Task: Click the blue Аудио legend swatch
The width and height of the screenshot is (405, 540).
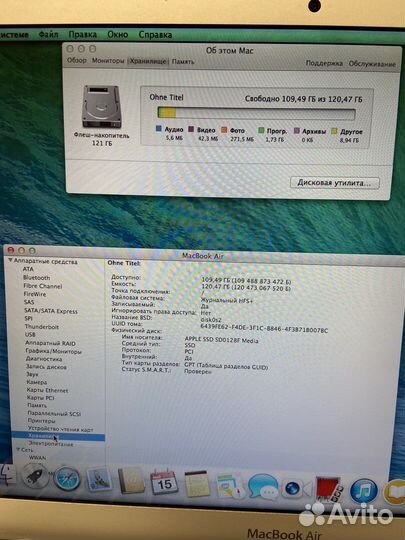Action: (x=158, y=129)
